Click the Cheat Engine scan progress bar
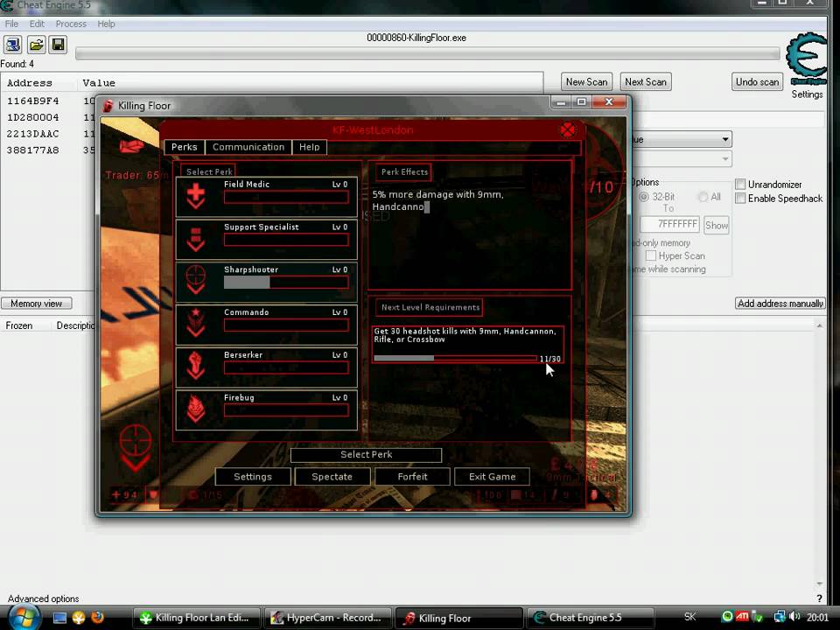 click(428, 53)
